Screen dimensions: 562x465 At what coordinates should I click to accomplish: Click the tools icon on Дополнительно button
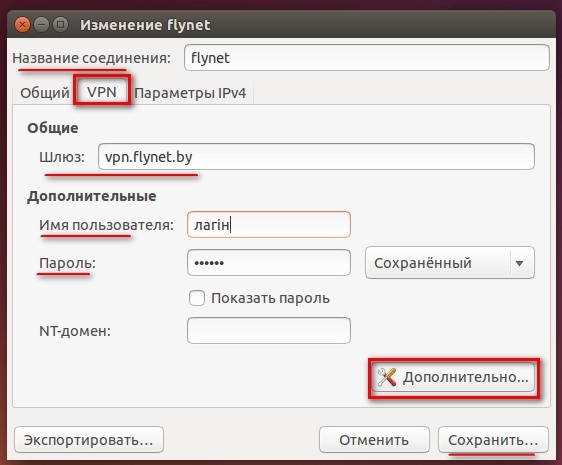(x=387, y=377)
